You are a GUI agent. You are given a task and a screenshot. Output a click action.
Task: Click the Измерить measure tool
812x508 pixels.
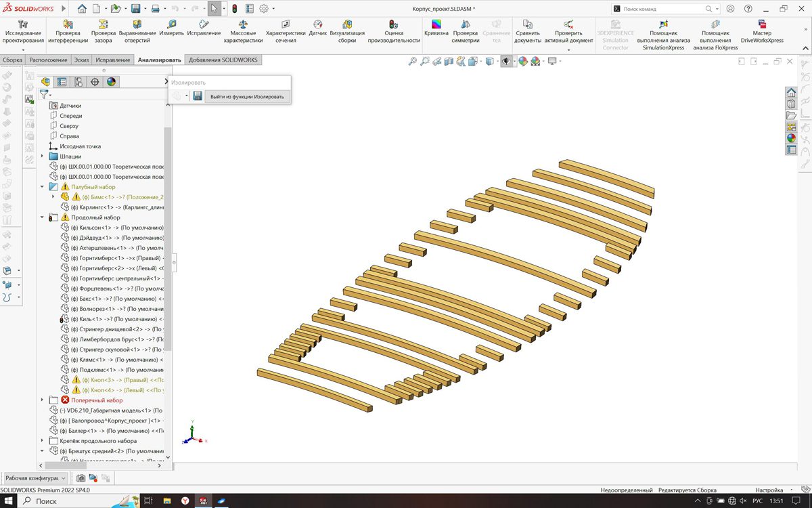click(171, 28)
